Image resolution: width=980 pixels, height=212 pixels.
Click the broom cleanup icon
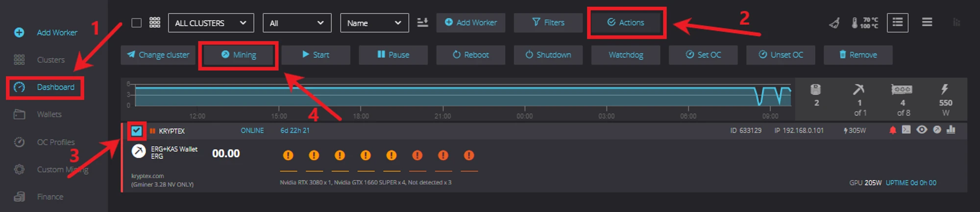834,23
